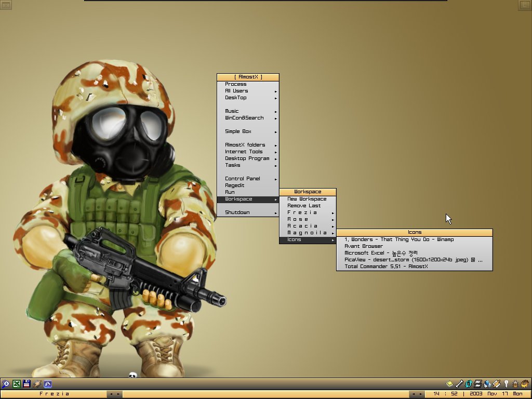
Task: Click the Winamp lightning bolt taskbar icon
Action: (x=37, y=384)
